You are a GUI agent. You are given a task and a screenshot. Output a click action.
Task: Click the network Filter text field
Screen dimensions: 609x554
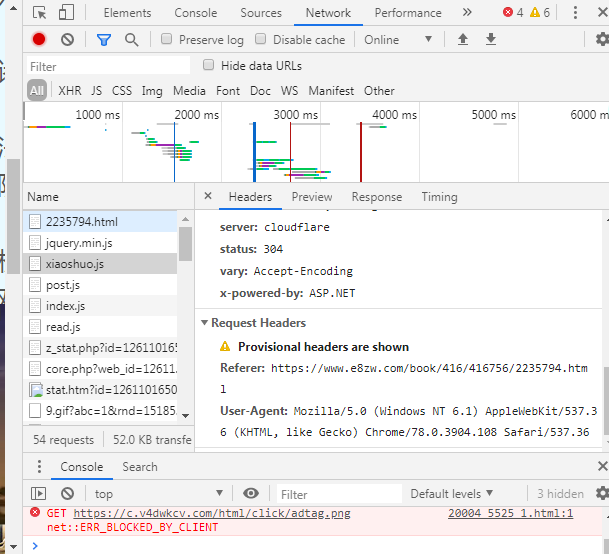(x=108, y=66)
